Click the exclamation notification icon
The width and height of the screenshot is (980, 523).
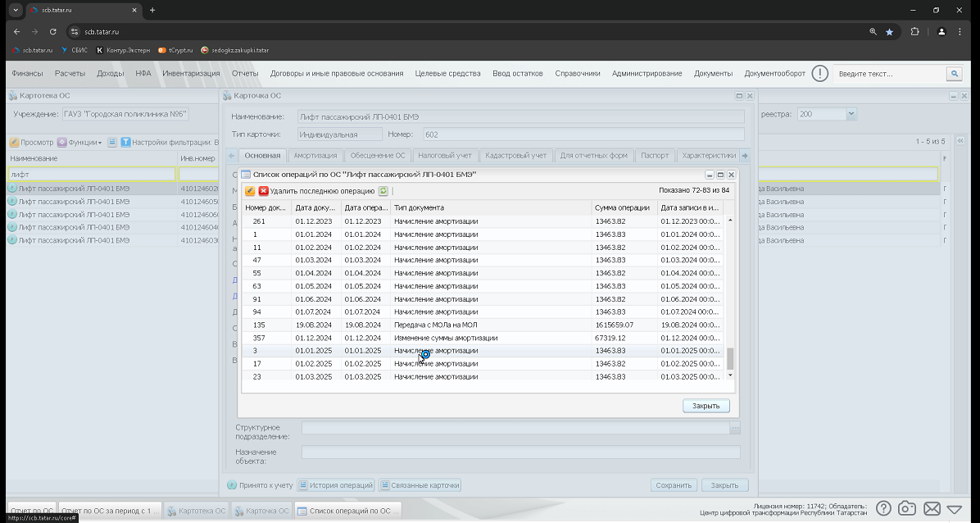pos(819,73)
